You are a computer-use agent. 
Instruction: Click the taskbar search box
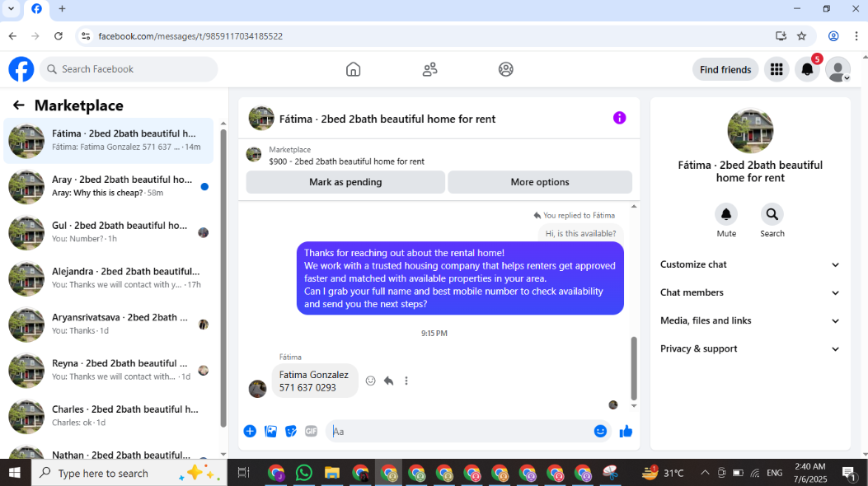point(128,473)
